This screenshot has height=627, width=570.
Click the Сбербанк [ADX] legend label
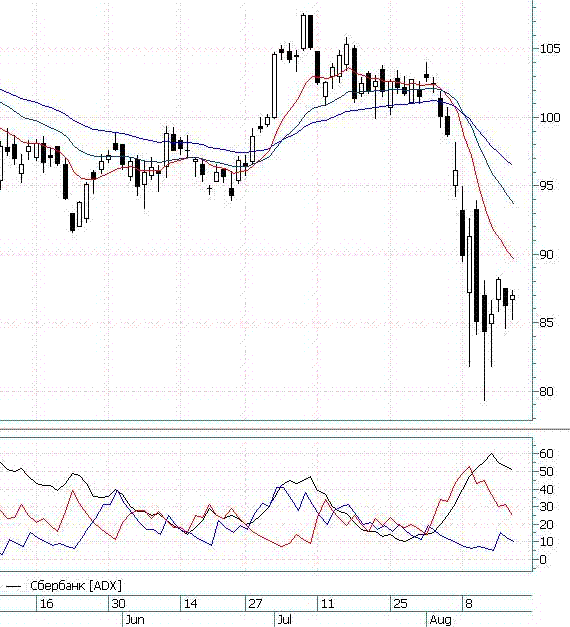[x=76, y=586]
